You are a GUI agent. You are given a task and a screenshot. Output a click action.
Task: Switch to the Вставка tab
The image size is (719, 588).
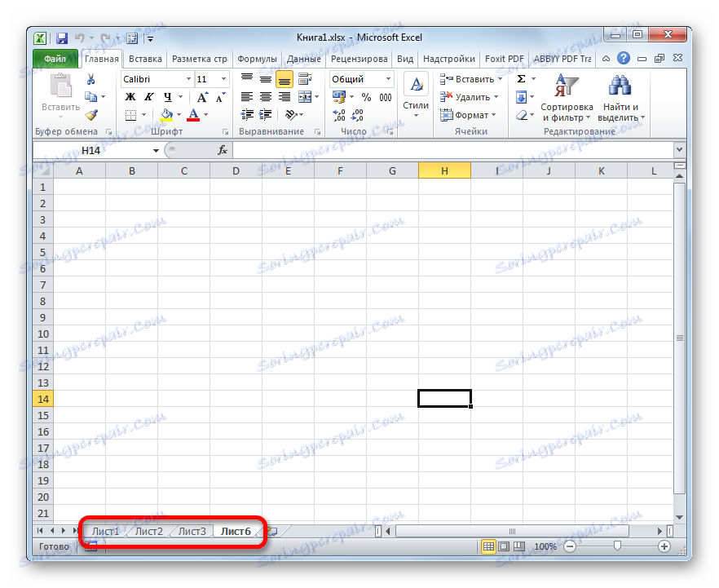[145, 59]
